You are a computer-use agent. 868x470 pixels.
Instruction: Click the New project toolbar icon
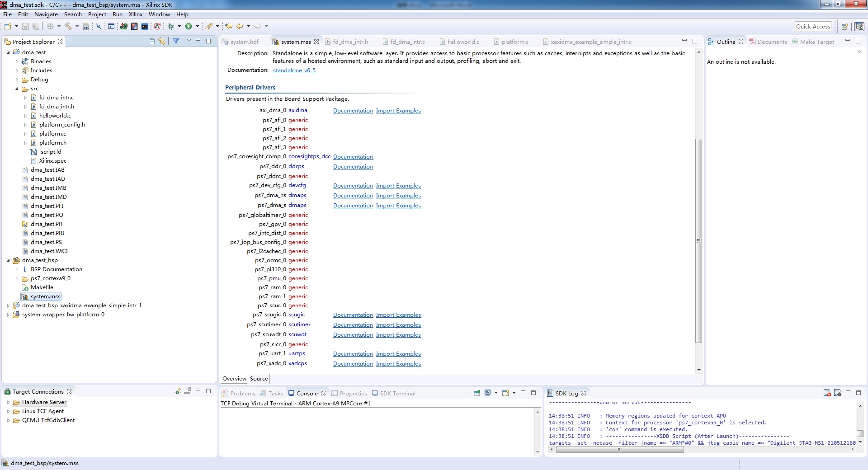pos(8,26)
